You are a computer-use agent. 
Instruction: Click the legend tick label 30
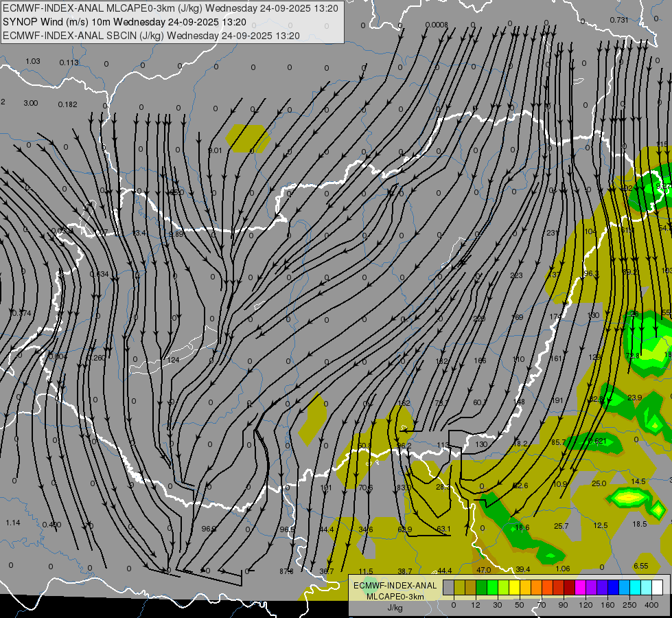[x=497, y=605]
